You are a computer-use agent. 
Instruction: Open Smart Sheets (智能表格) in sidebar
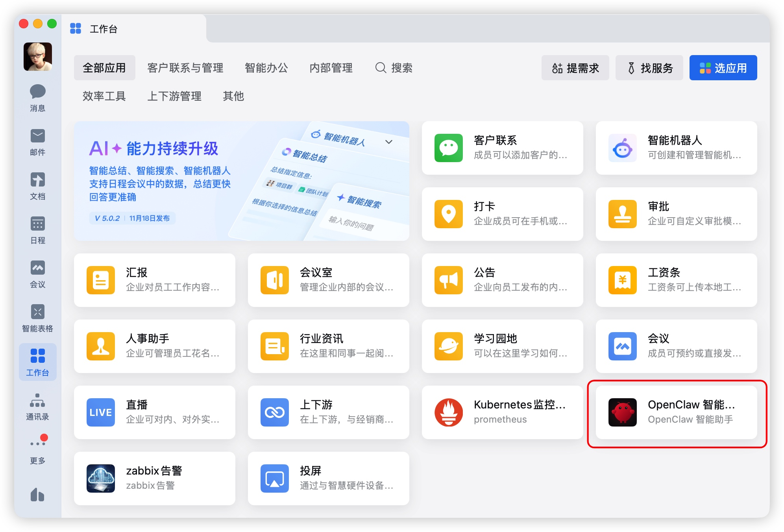click(37, 318)
